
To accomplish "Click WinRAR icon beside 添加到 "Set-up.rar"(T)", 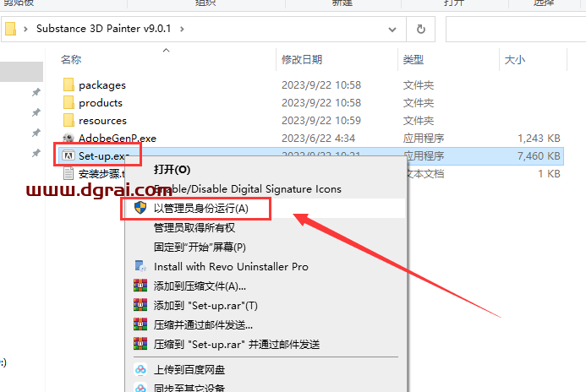I will (x=140, y=305).
